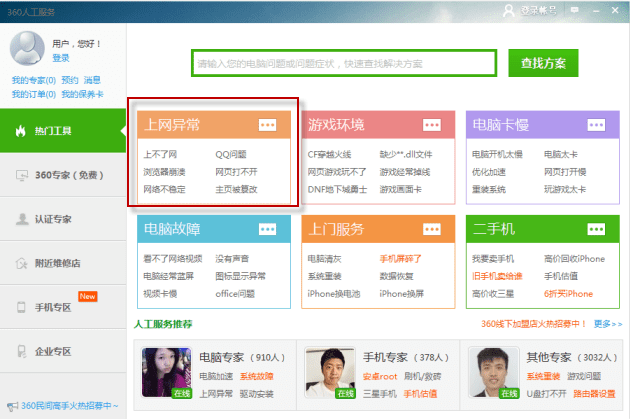Select QQ问题 entry
This screenshot has width=630, height=419.
[231, 154]
